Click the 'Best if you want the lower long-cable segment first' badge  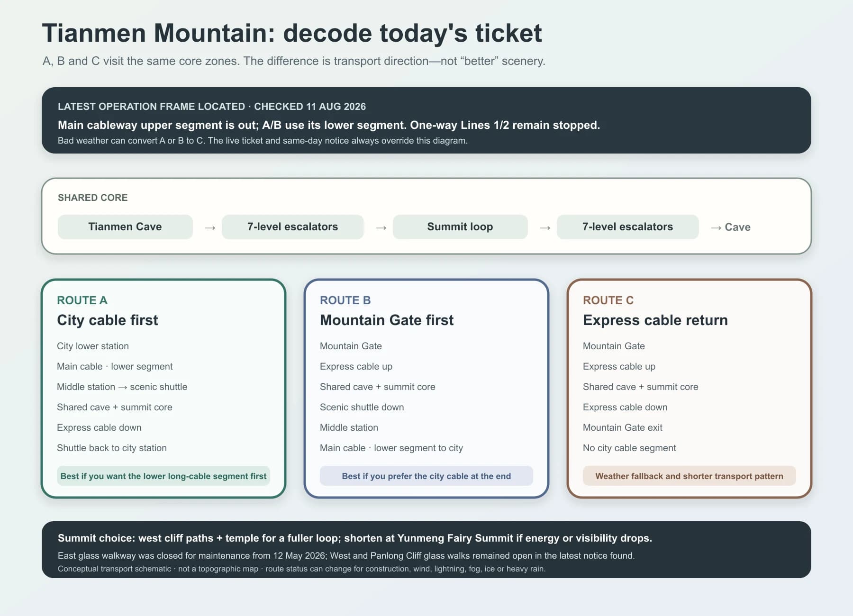click(163, 476)
